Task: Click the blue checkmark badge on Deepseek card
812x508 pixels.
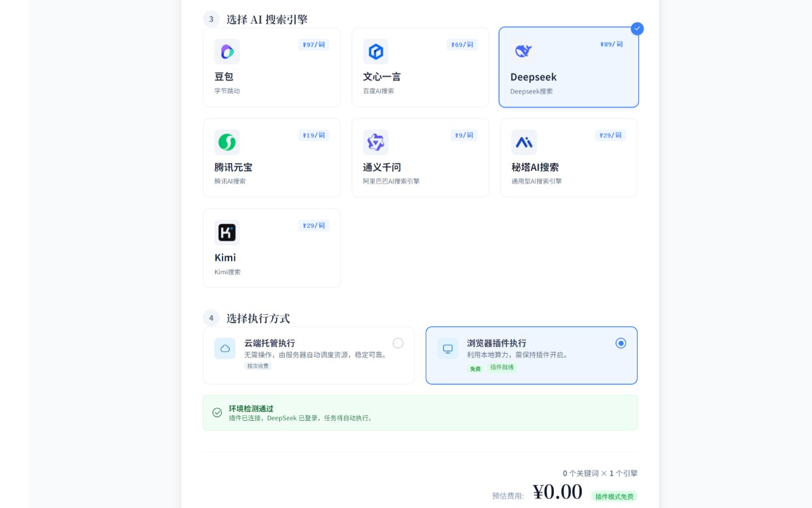Action: (637, 29)
